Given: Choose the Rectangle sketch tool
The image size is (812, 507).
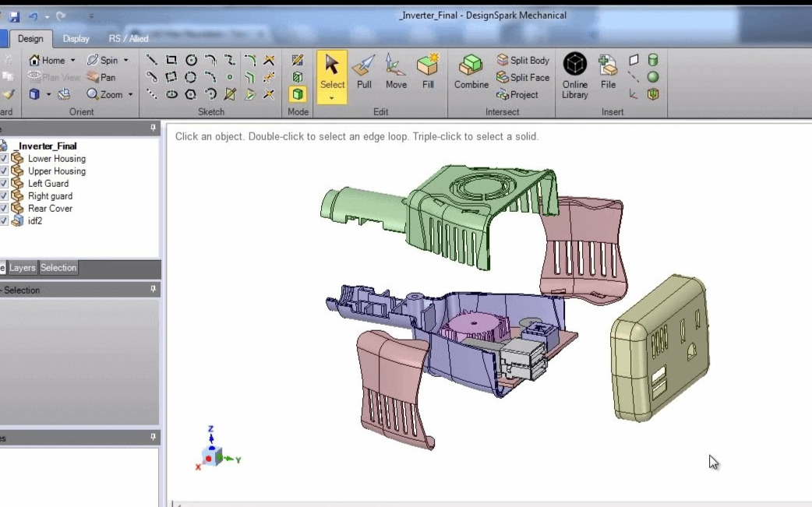Looking at the screenshot, I should click(x=171, y=60).
